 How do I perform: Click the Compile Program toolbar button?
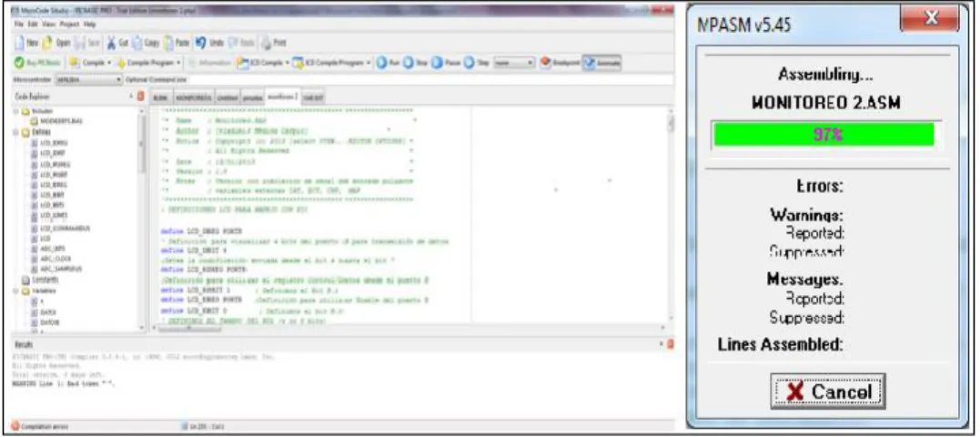pyautogui.click(x=146, y=63)
